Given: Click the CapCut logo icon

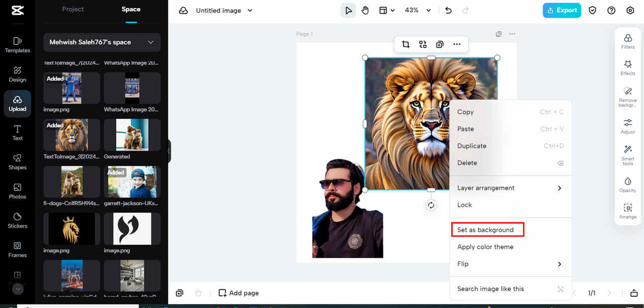Looking at the screenshot, I should 18,10.
